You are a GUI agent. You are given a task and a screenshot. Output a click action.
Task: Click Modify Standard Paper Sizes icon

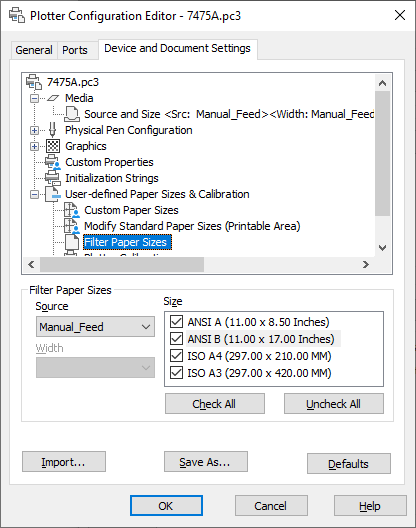point(72,226)
